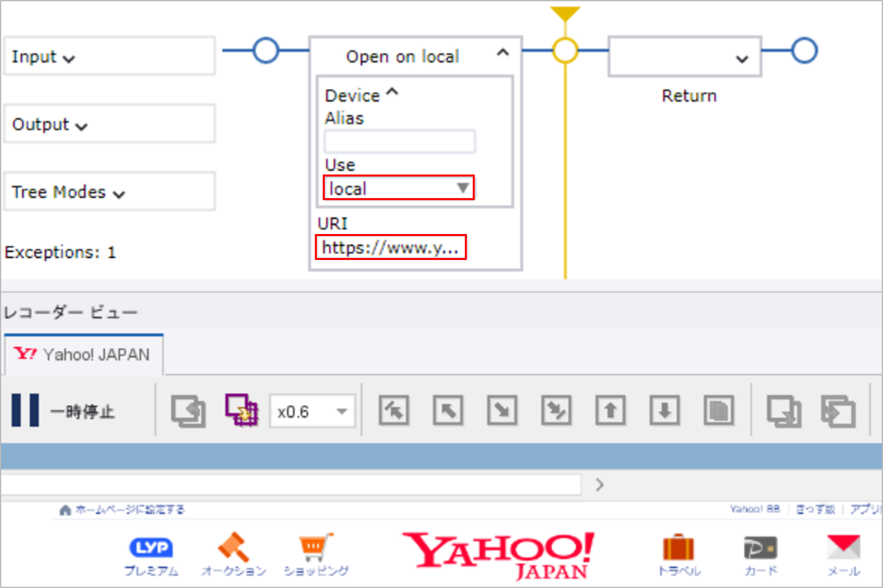
Task: Click the down arrow navigation icon
Action: [664, 410]
